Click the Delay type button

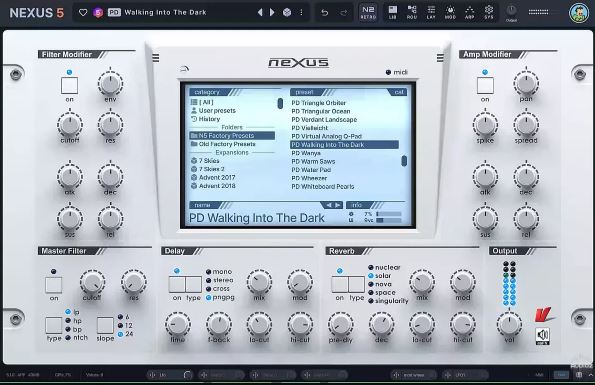click(x=194, y=284)
